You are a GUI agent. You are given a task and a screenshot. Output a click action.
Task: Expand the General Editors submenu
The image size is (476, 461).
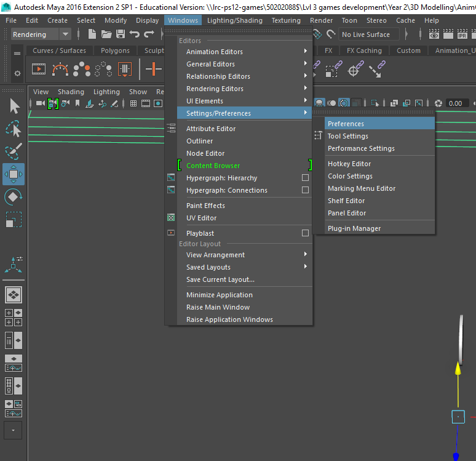(x=244, y=64)
